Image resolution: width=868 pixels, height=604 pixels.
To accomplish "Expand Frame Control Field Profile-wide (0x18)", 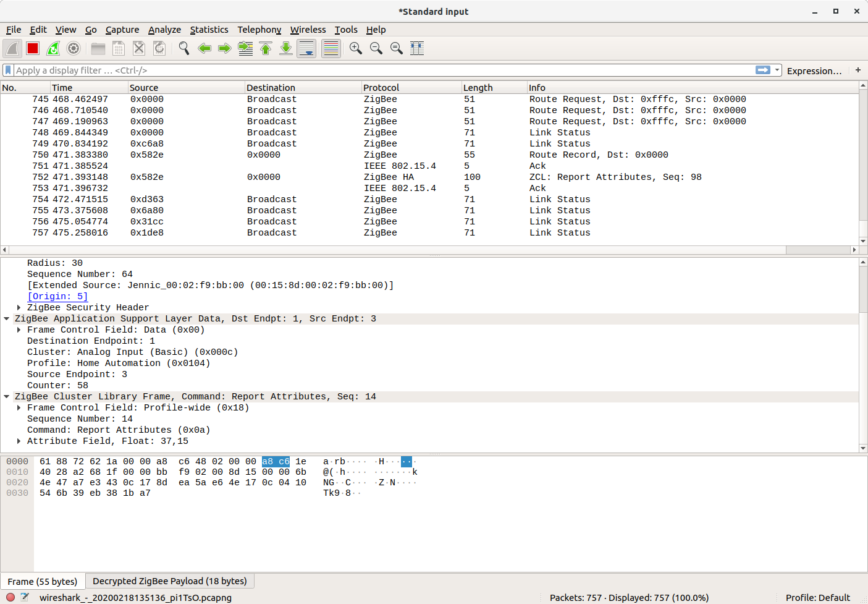I will tap(19, 407).
